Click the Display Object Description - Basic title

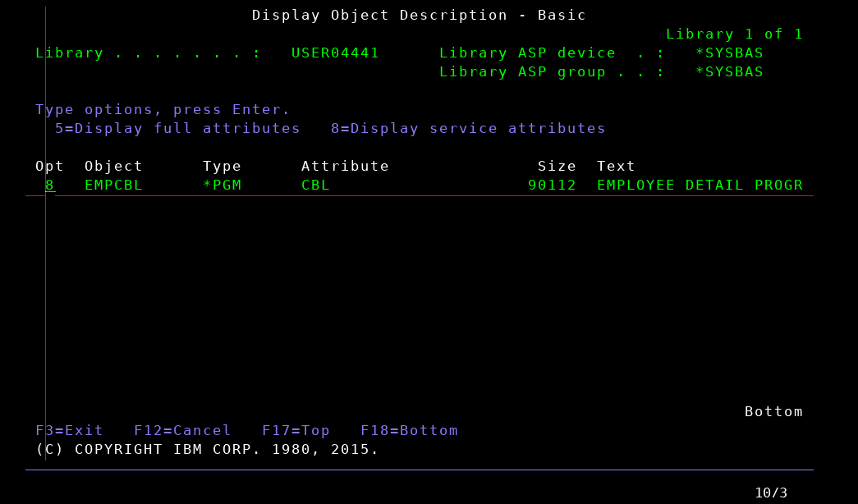coord(420,16)
